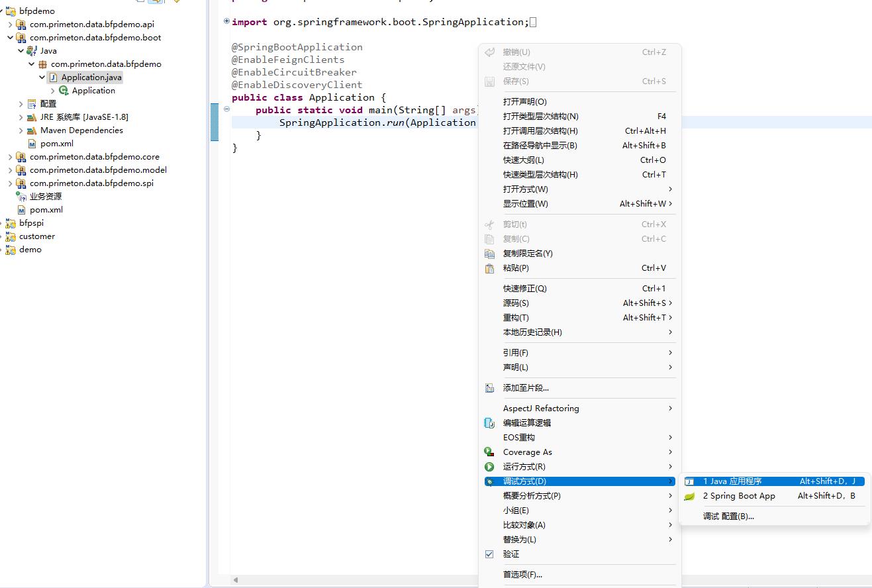This screenshot has width=872, height=588.
Task: Click the Maven Dependencies library icon
Action: click(x=32, y=130)
